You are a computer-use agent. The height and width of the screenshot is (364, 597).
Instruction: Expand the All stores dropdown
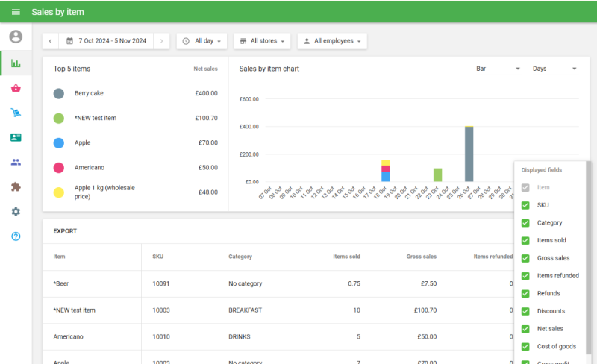pyautogui.click(x=261, y=41)
